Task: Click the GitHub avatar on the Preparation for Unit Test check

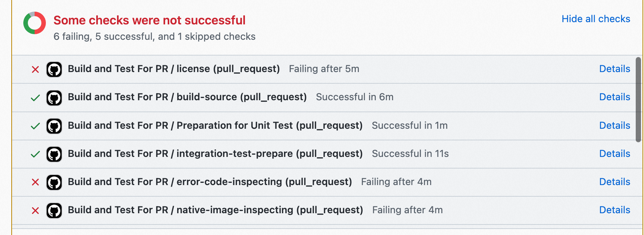Action: (54, 126)
